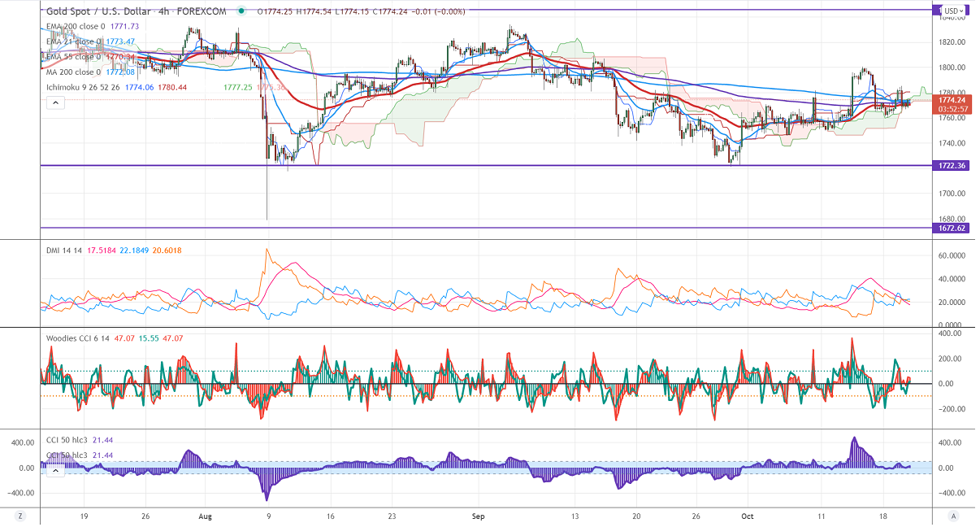
Task: Click the Ichimoku value 1777.25
Action: click(x=236, y=87)
